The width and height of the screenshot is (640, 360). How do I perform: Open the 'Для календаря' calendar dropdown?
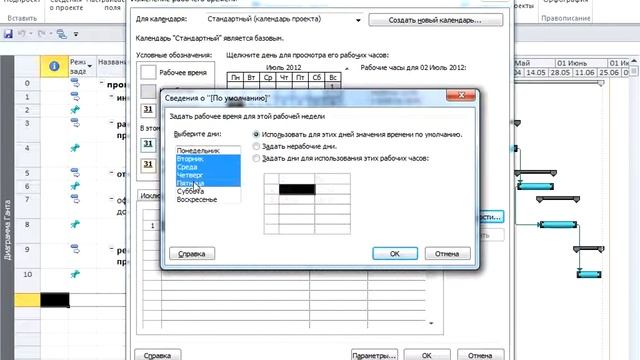tap(358, 20)
